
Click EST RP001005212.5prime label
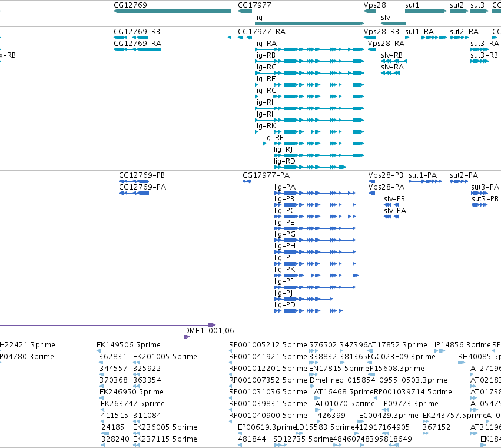click(268, 345)
